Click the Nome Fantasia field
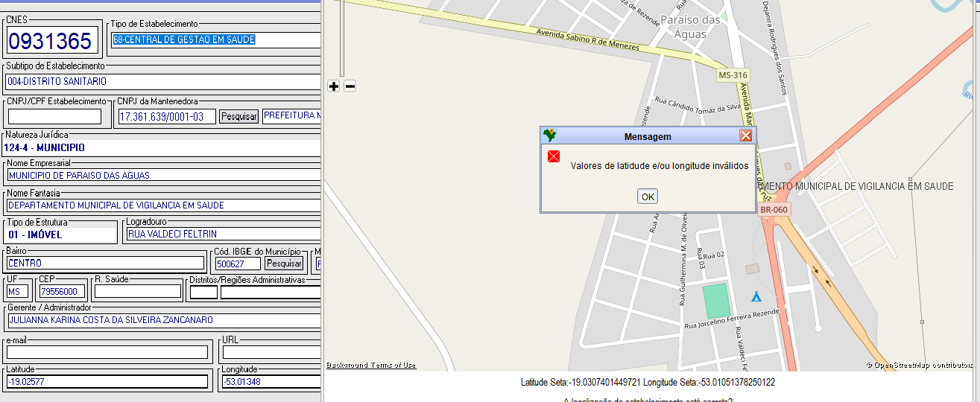Screen dimensions: 980x402 (163, 205)
